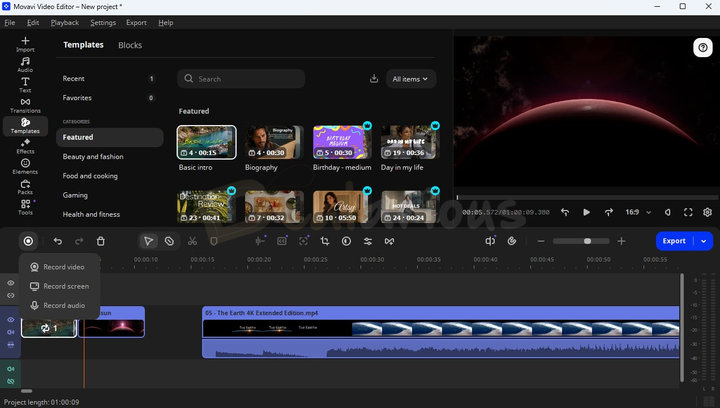The image size is (720, 408).
Task: Download templates via download icon
Action: click(374, 78)
